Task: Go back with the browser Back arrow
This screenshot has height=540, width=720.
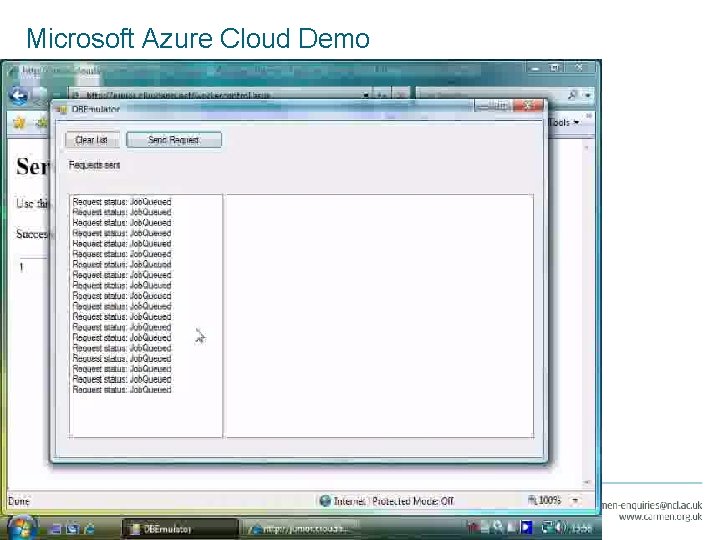Action: point(19,95)
